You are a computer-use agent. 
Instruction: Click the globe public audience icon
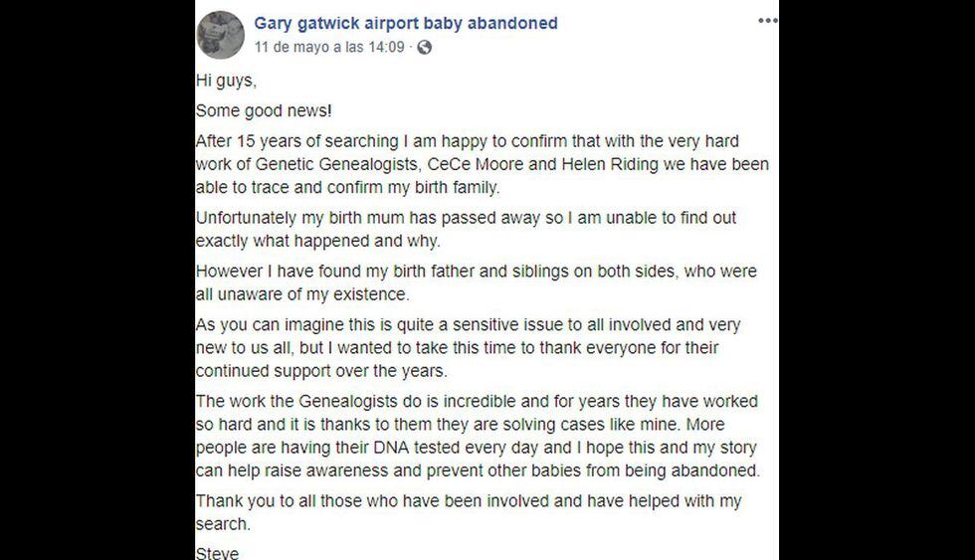point(424,47)
